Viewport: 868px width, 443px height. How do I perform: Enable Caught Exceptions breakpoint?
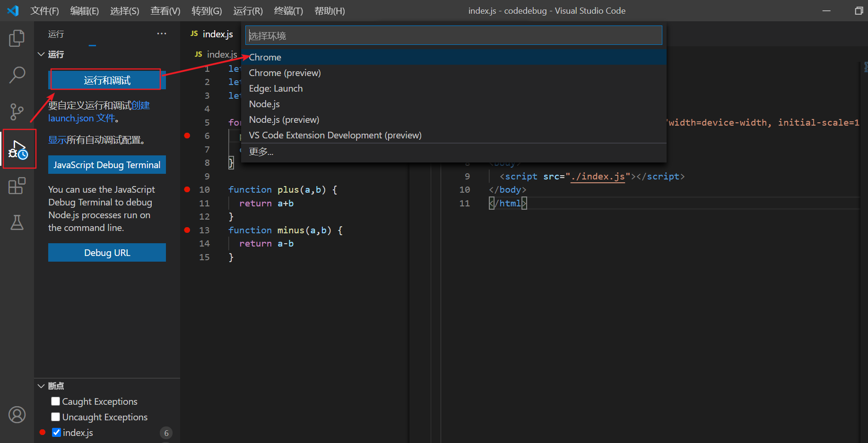pos(56,401)
